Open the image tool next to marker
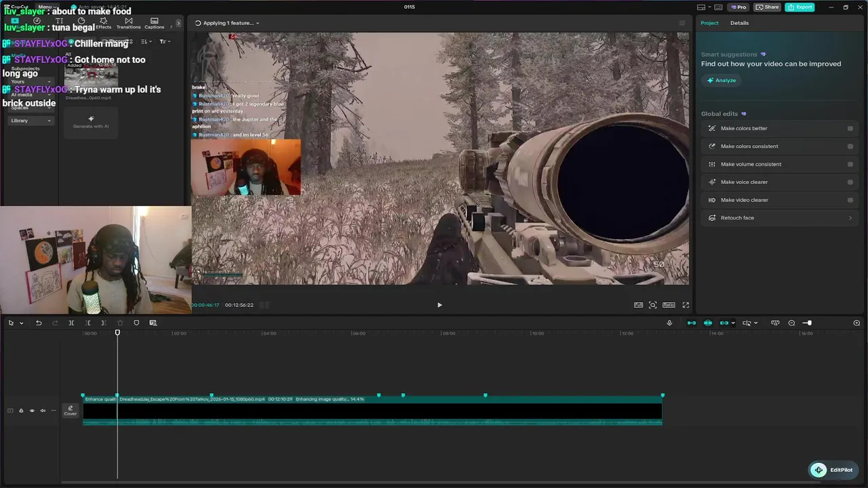This screenshot has width=868, height=488. click(153, 323)
